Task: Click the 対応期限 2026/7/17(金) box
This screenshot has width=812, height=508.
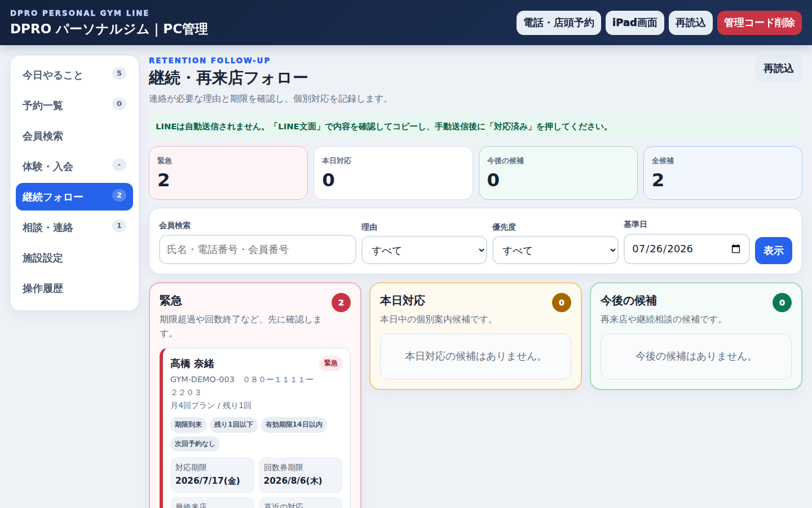Action: (x=213, y=475)
